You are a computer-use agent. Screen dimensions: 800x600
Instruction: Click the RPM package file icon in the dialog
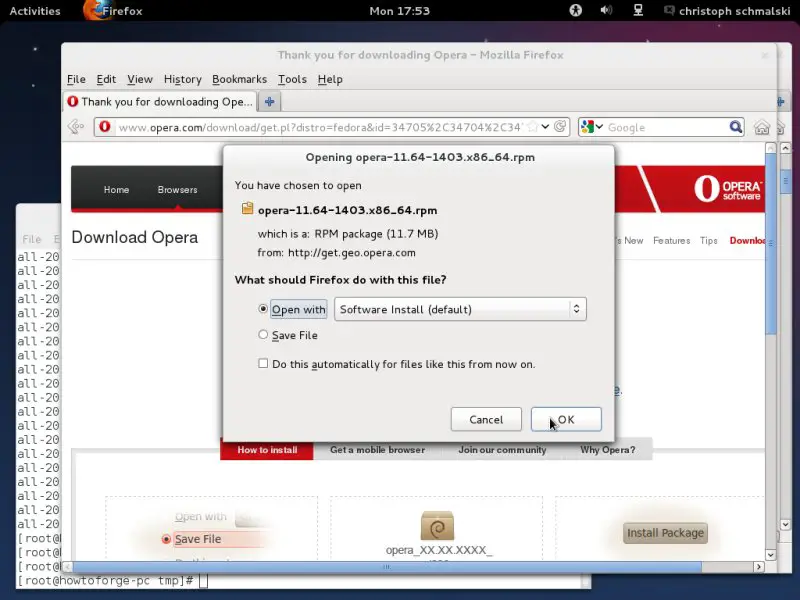[247, 208]
